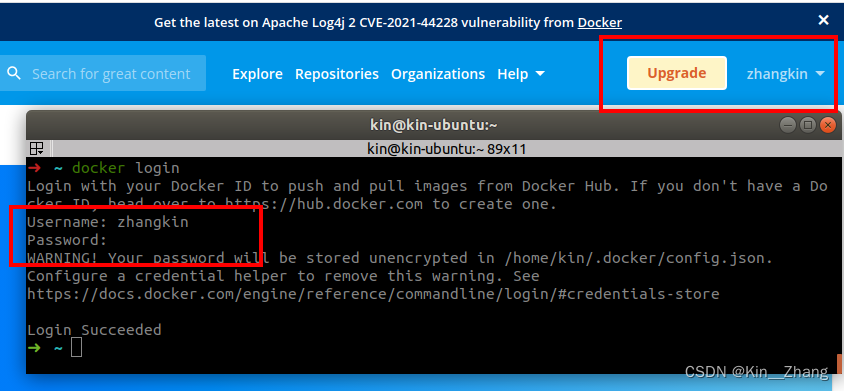Screen dimensions: 844x391
Task: Close the terminal with the orange button
Action: tap(827, 125)
